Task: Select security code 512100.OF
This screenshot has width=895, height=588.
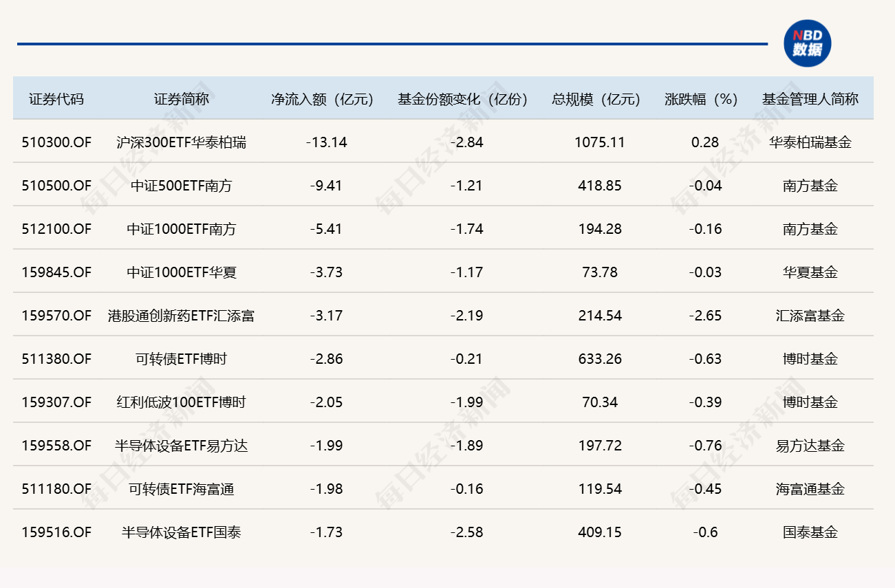Action: point(56,229)
